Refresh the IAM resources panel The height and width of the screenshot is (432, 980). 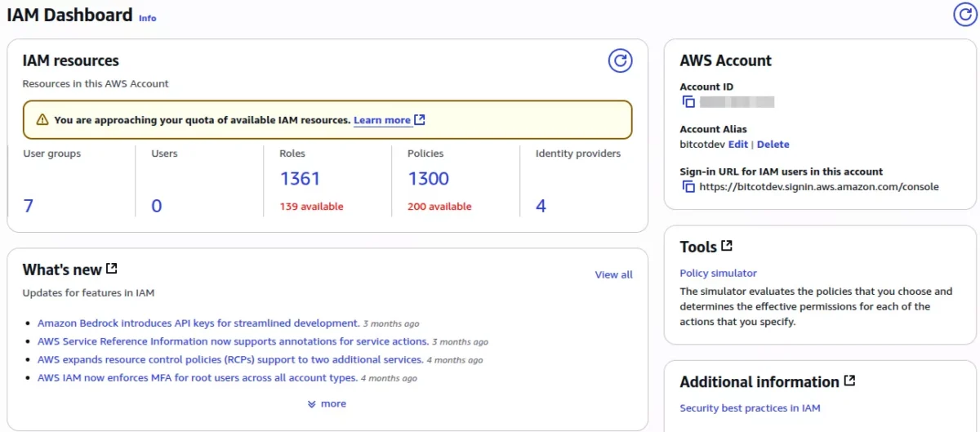620,60
